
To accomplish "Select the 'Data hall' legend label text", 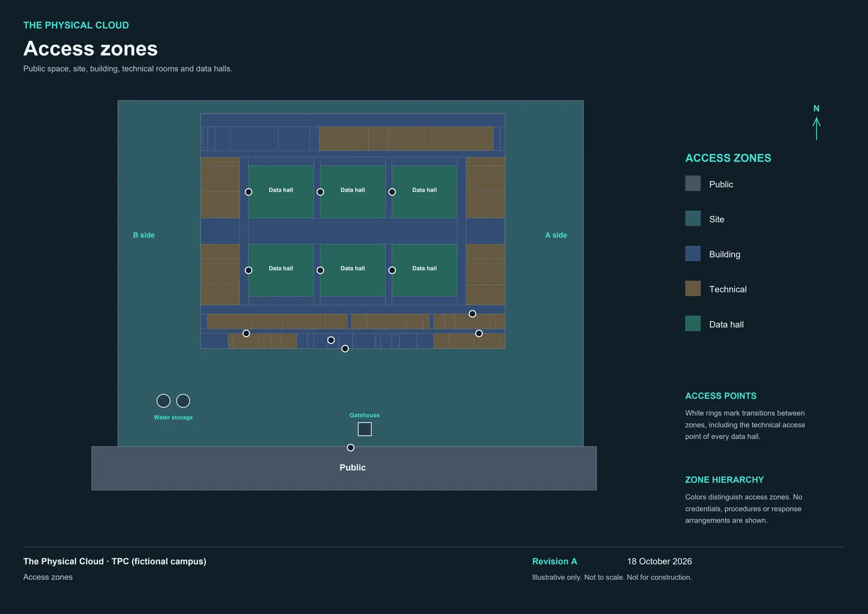I will point(727,324).
